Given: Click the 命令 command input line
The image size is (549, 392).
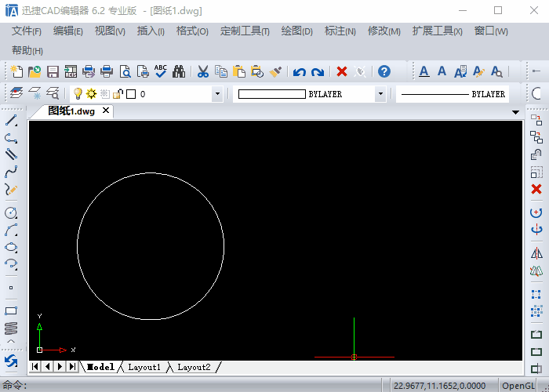Looking at the screenshot, I should tap(191, 386).
